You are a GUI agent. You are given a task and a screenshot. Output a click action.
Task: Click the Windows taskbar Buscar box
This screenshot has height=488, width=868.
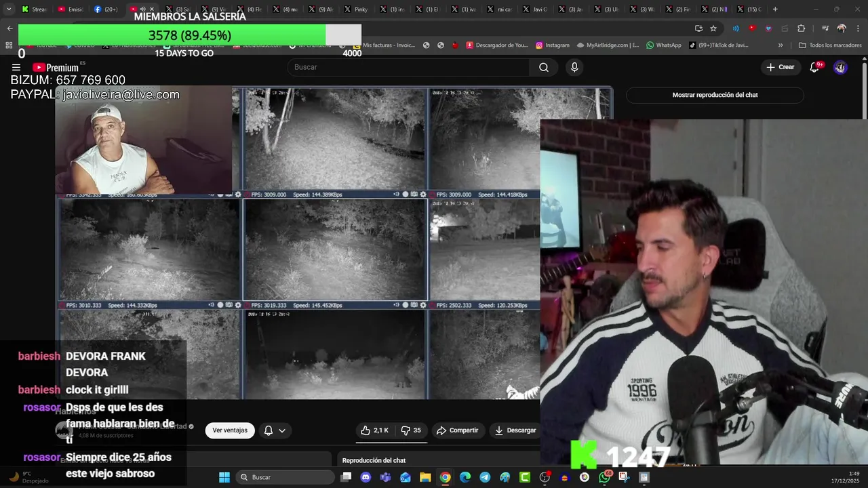(285, 477)
